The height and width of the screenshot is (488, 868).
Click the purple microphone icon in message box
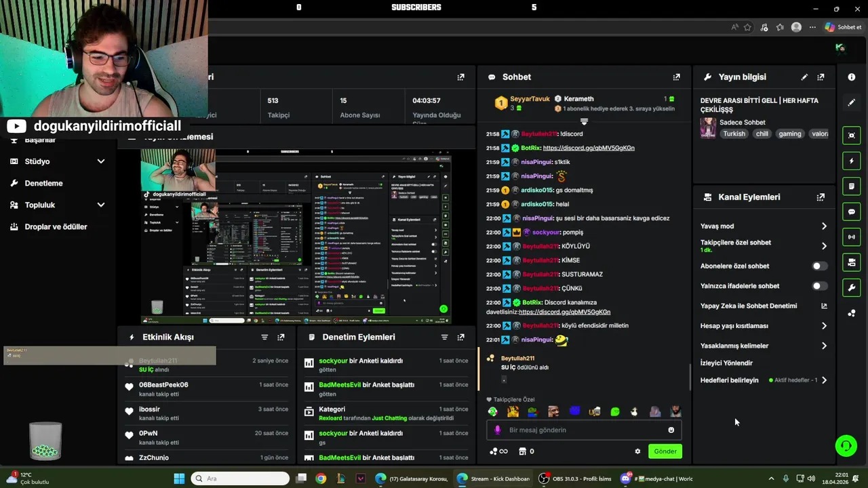tap(498, 430)
